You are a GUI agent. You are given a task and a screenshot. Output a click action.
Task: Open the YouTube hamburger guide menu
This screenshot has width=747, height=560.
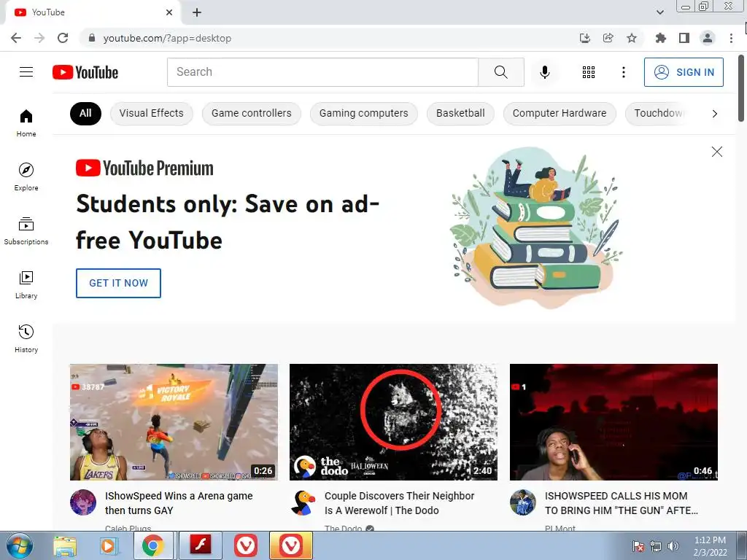click(26, 72)
